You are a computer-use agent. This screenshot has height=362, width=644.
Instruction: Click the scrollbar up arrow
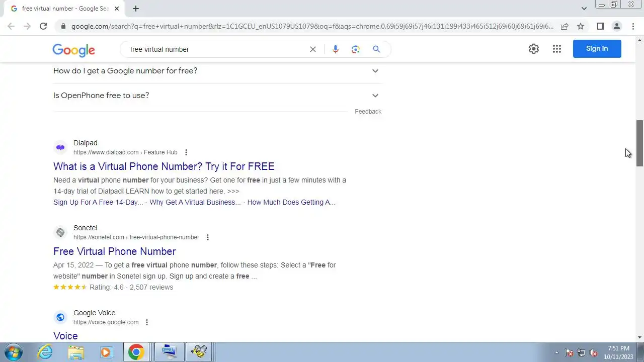click(639, 39)
